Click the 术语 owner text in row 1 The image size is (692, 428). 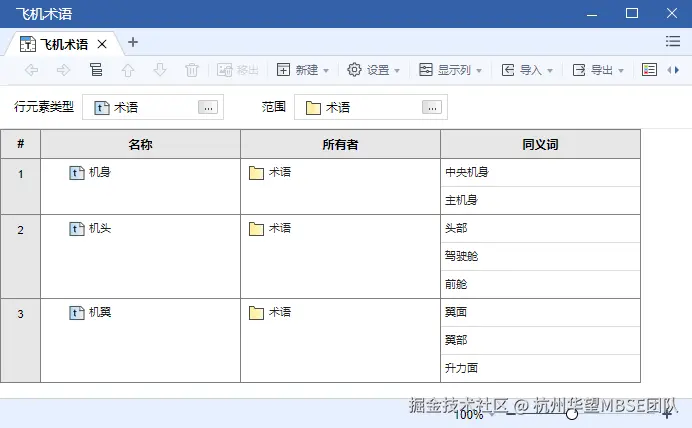(280, 172)
